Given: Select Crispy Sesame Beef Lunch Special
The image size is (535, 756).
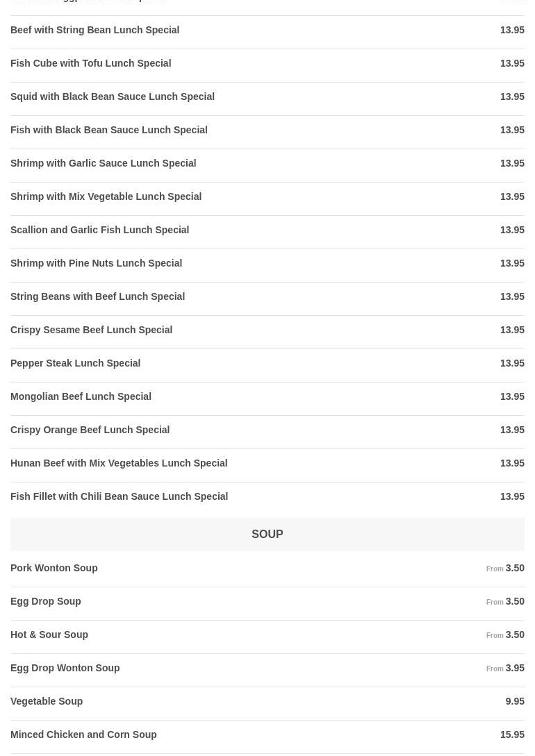Looking at the screenshot, I should [x=91, y=330].
